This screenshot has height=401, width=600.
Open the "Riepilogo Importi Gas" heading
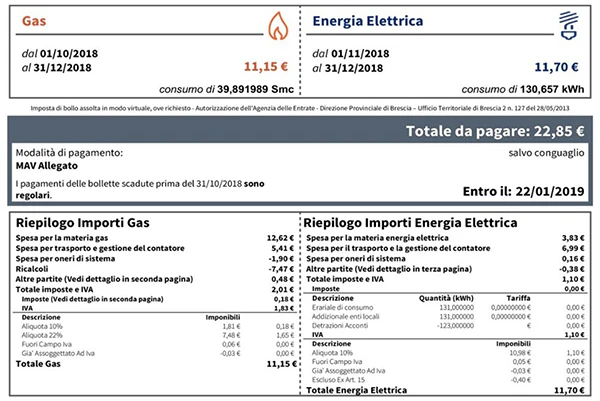tap(82, 221)
